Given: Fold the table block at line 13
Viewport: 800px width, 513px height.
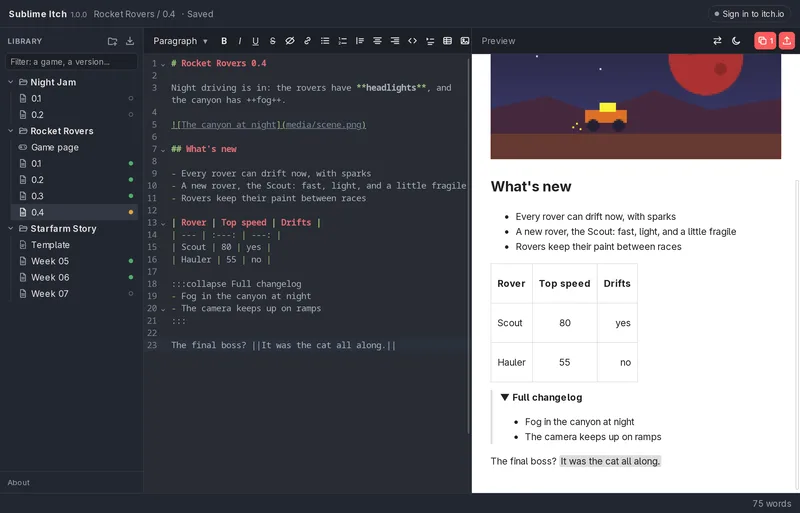Looking at the screenshot, I should 163,224.
